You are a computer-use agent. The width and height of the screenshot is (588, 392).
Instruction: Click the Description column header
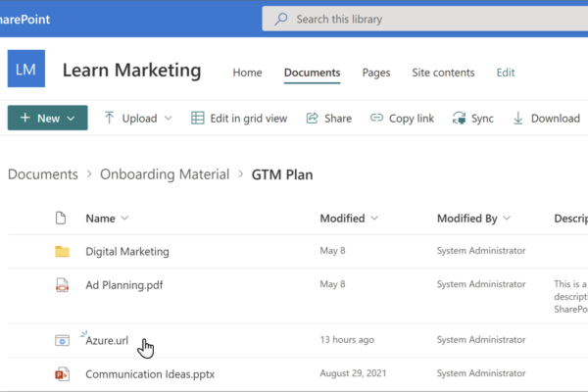[570, 219]
